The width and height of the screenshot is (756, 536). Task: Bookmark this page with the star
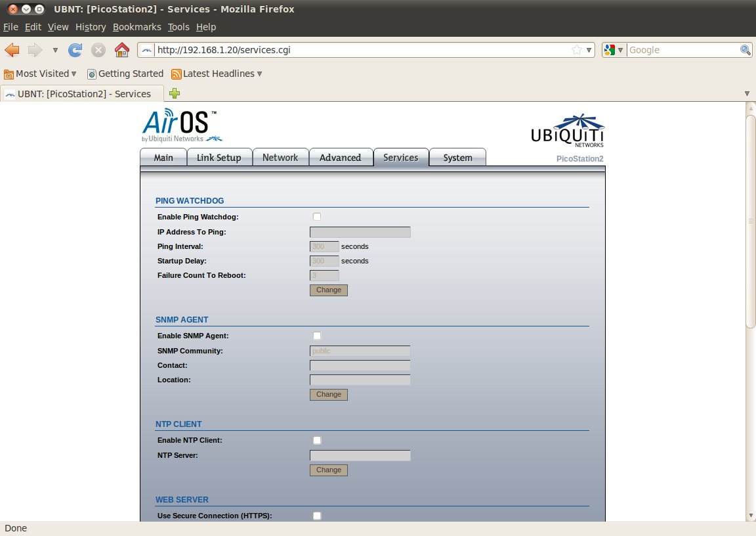pyautogui.click(x=577, y=50)
